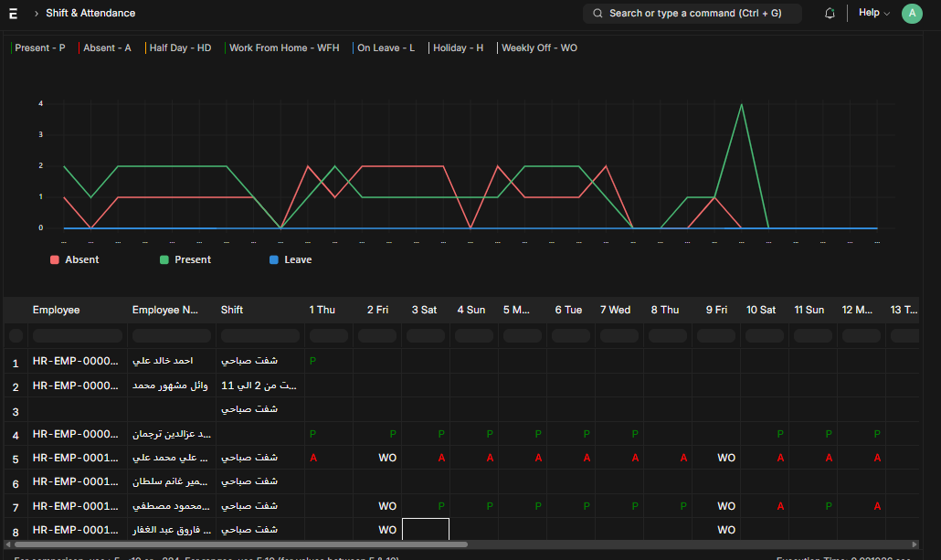Focus the Employee column filter field

click(x=77, y=336)
